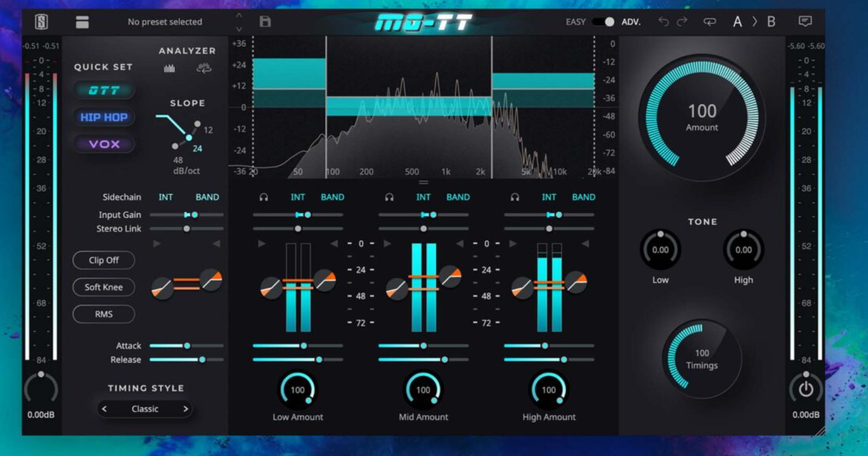This screenshot has height=456, width=868.
Task: Click the save preset floppy icon
Action: (265, 22)
